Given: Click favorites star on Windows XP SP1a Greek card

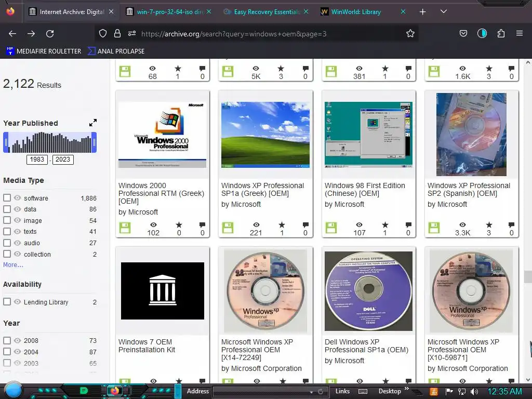Looking at the screenshot, I should 282,224.
